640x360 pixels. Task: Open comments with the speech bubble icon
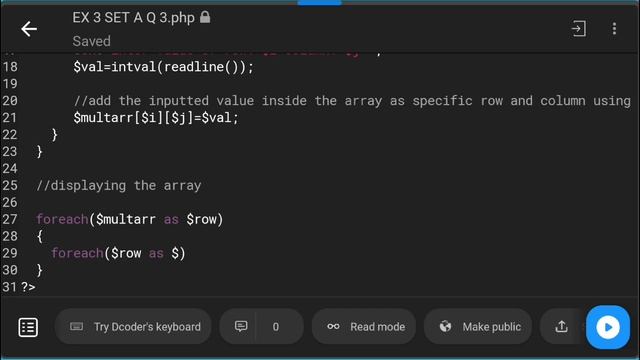[241, 326]
